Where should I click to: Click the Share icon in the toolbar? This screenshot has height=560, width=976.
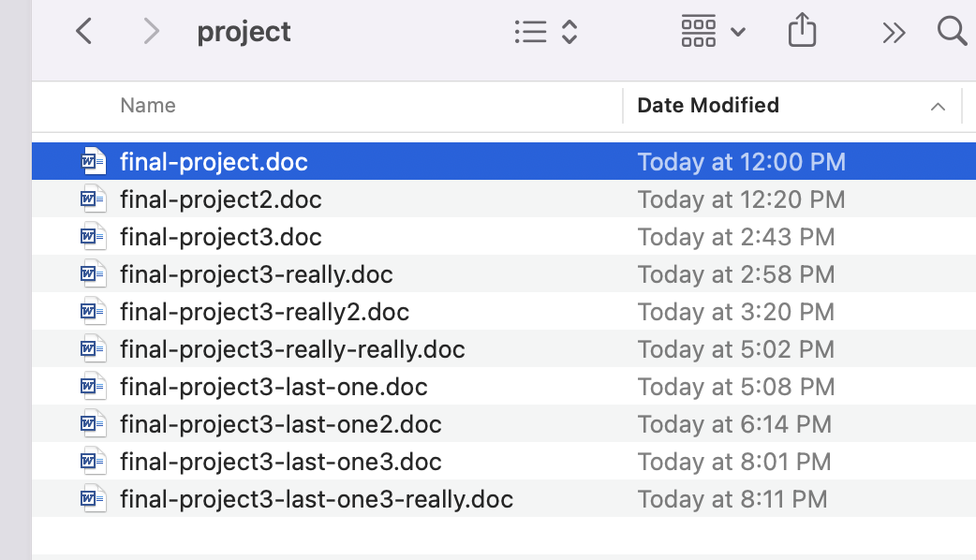coord(802,31)
